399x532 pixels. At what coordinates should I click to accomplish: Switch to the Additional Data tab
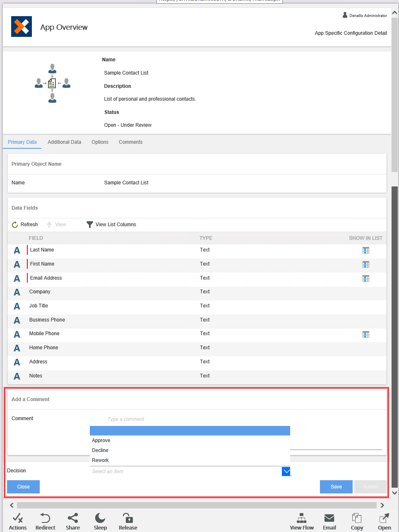pos(64,142)
